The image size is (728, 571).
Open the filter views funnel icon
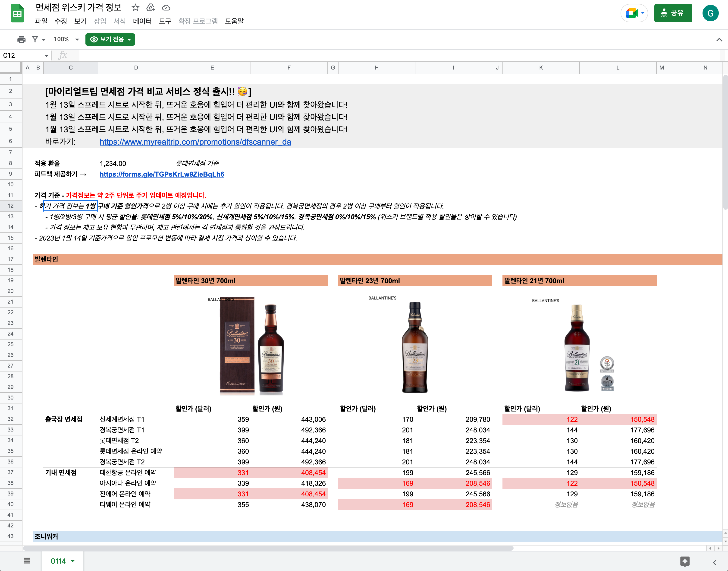[35, 39]
